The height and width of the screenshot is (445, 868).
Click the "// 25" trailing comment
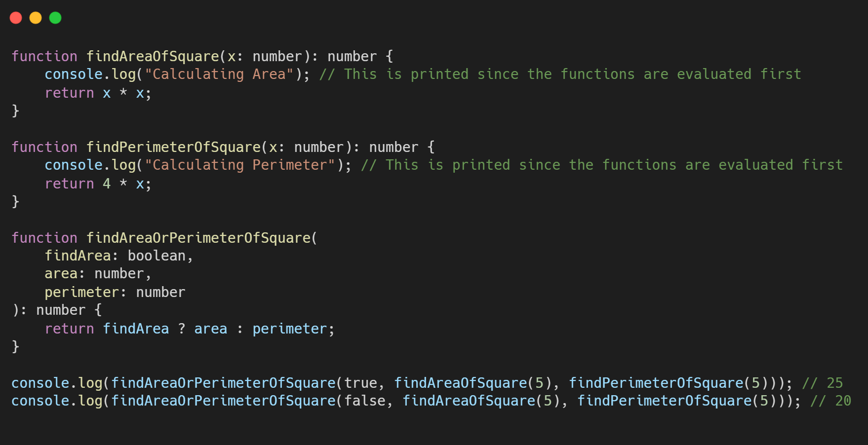pos(823,383)
